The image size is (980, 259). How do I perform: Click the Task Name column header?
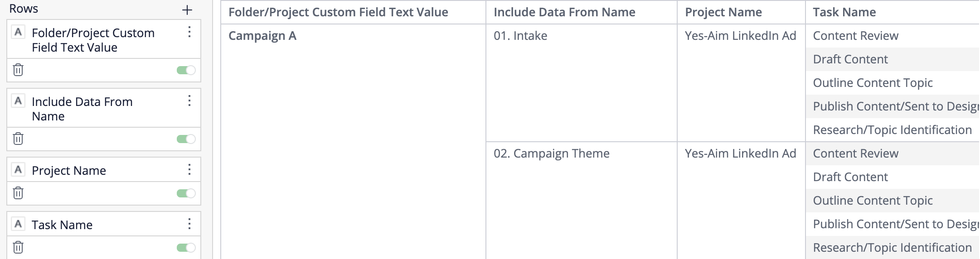(x=844, y=12)
